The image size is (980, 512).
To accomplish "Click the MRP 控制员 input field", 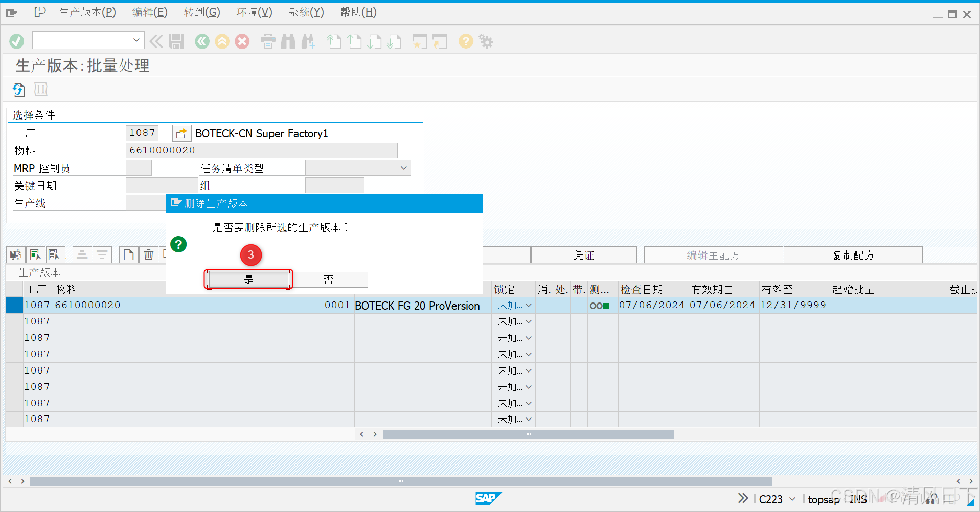I will [x=139, y=168].
